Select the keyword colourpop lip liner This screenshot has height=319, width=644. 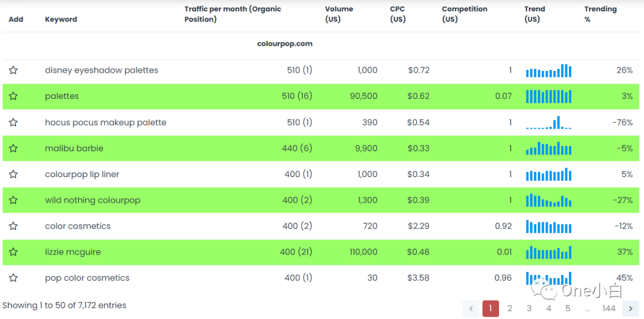[82, 174]
